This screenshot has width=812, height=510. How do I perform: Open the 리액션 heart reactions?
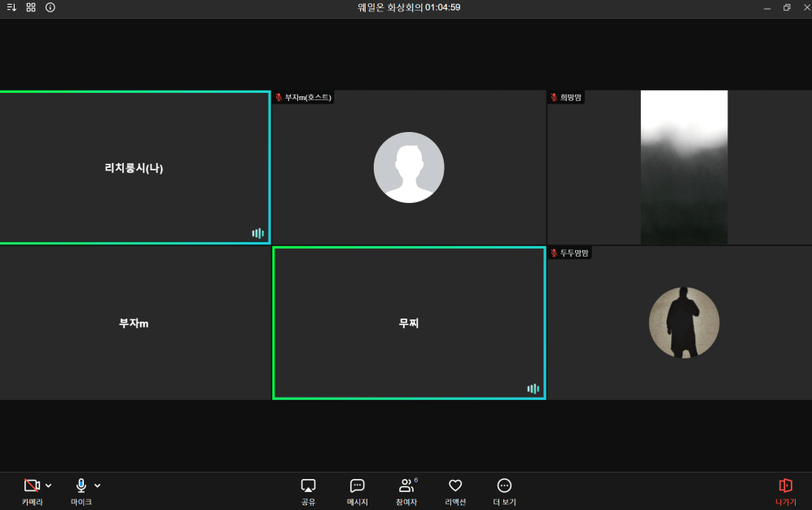pos(455,490)
